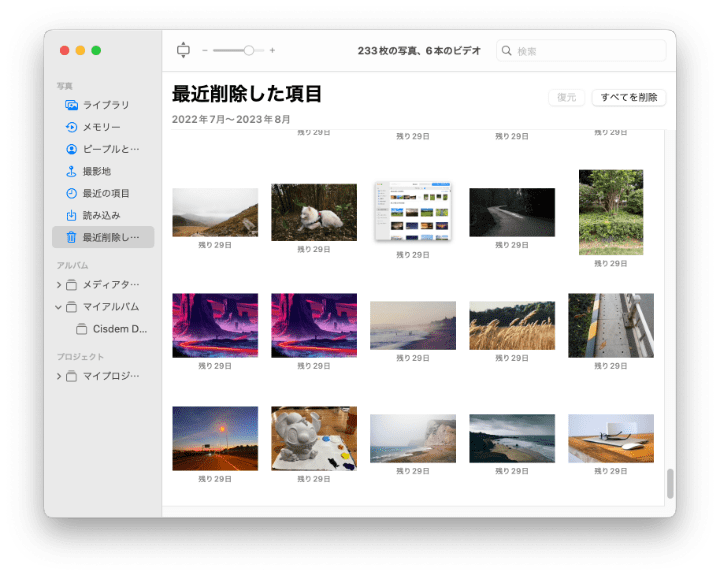
Task: Expand the マイプロジェクト folder
Action: coord(59,376)
